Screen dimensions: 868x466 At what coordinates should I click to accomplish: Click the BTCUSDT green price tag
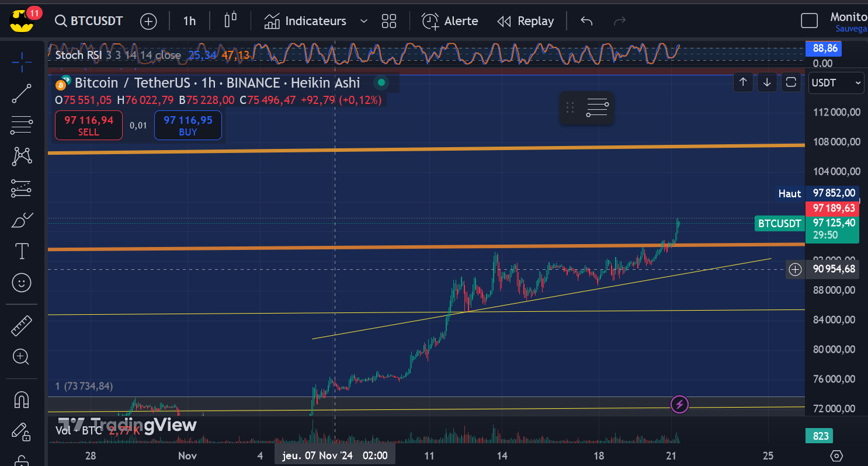click(779, 223)
